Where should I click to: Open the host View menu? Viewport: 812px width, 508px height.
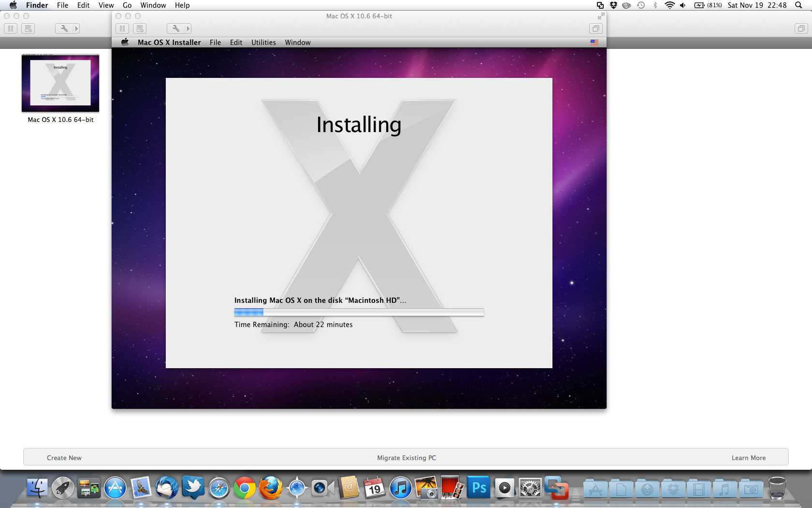106,5
